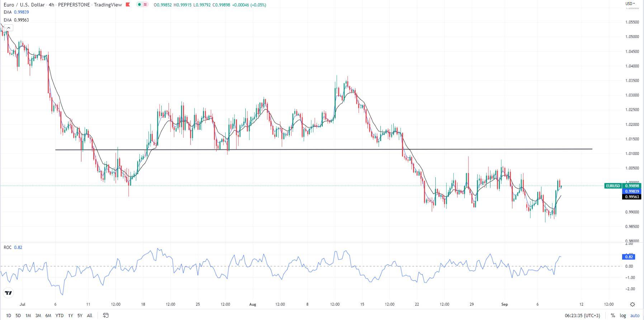Toggle percent scale mode
This screenshot has width=644, height=320.
613,315
